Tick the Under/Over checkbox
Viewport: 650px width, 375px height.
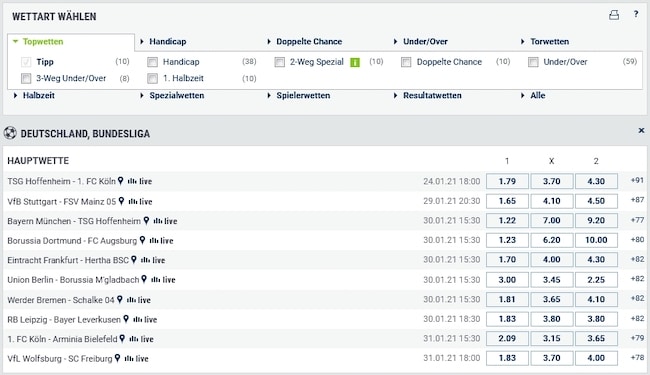tap(533, 62)
